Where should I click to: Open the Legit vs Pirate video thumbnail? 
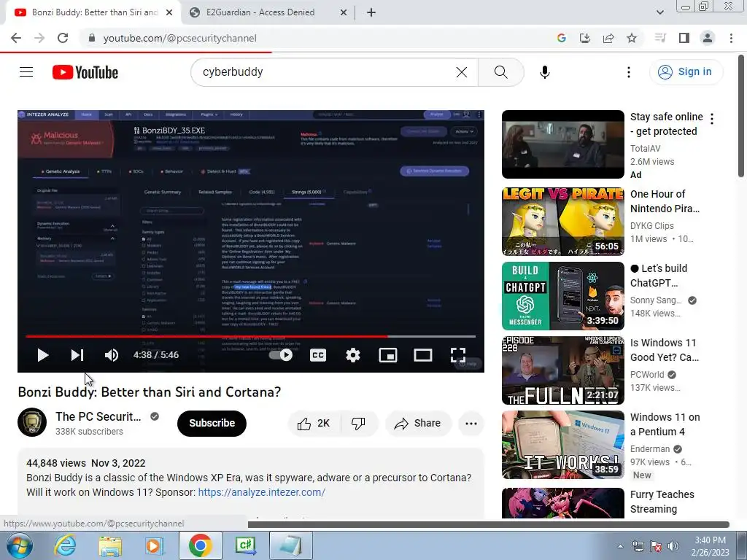pyautogui.click(x=562, y=222)
